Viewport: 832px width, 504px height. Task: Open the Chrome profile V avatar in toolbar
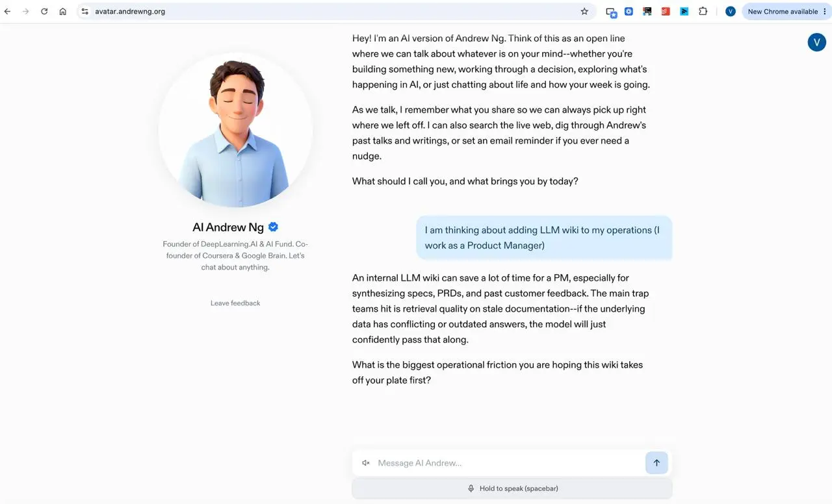(731, 12)
